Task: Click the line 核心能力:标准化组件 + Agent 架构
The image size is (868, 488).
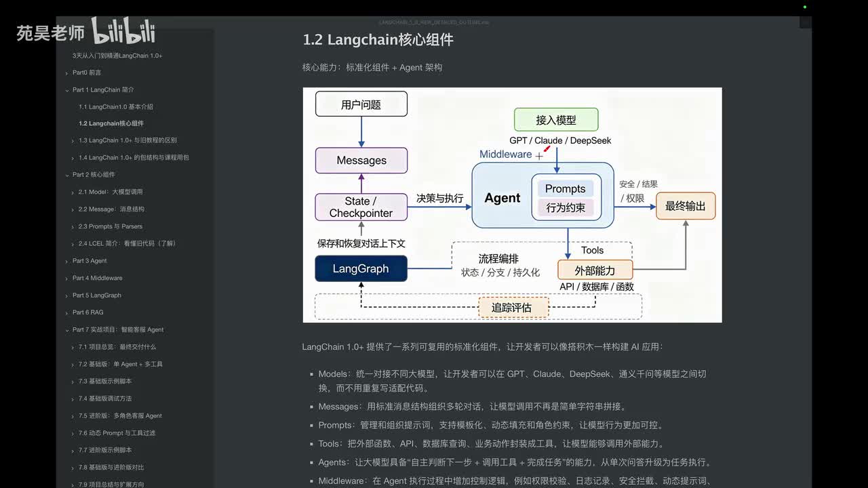Action: 372,68
